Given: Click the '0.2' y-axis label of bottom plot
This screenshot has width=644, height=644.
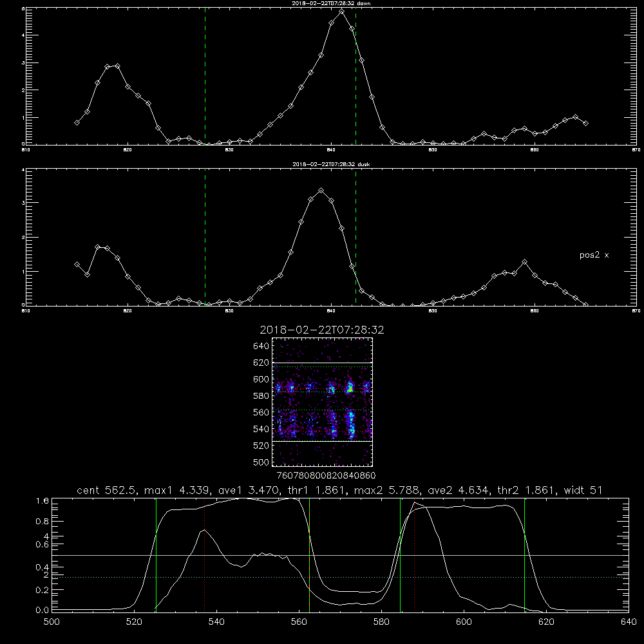Looking at the screenshot, I should click(x=43, y=590).
